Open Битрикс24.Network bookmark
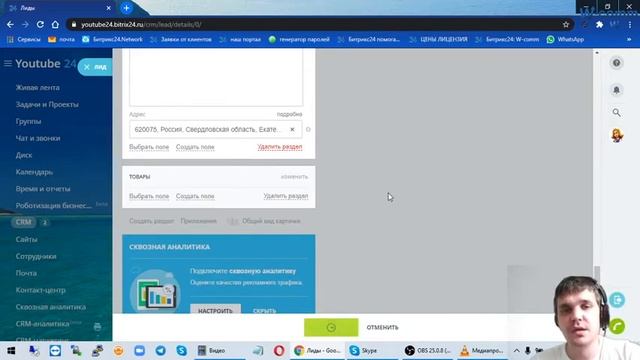The image size is (640, 360). [x=112, y=39]
